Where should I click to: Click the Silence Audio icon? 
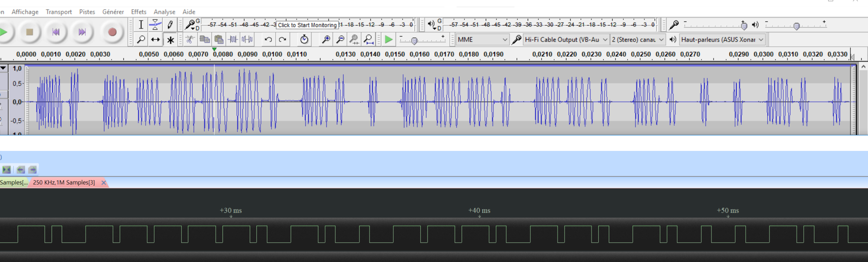click(x=247, y=40)
